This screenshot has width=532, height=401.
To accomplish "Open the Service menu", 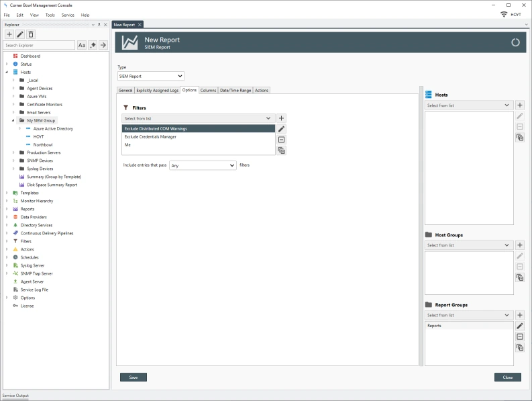I will [68, 15].
